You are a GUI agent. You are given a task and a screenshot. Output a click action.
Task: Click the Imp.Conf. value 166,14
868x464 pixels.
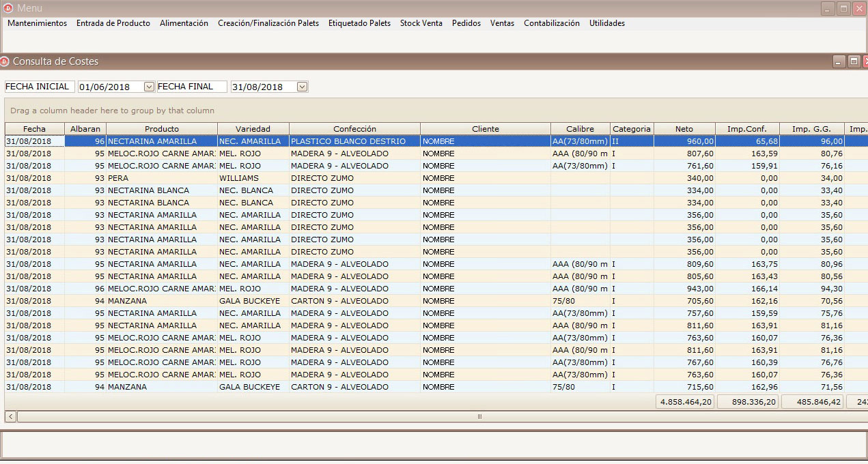tap(747, 289)
